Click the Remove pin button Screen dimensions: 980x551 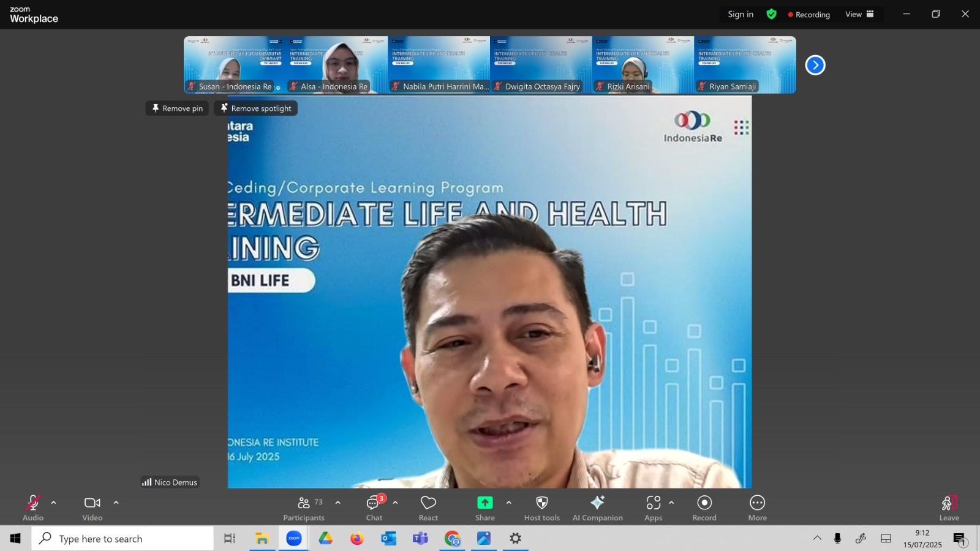click(177, 108)
